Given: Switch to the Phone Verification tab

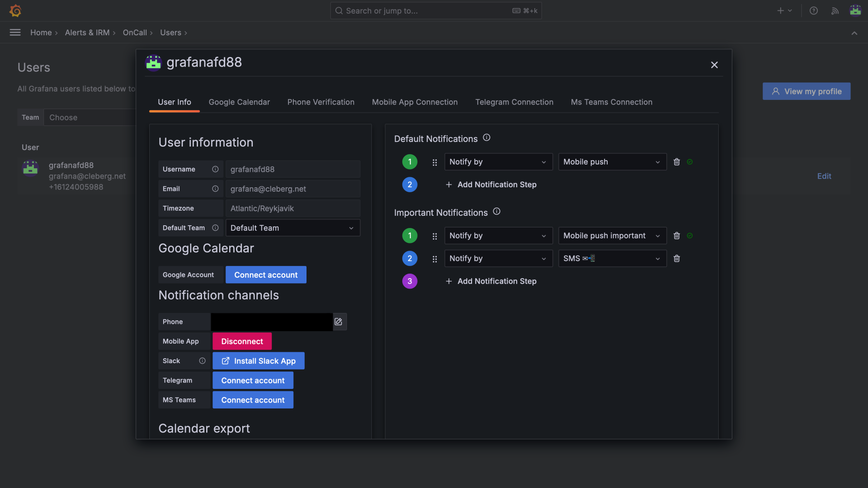Looking at the screenshot, I should [321, 102].
